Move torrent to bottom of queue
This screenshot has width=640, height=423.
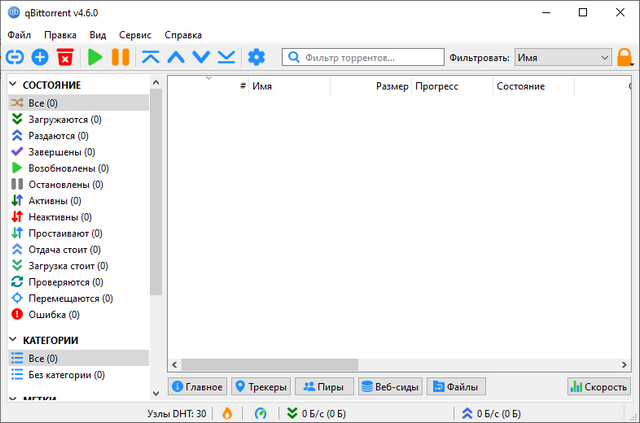point(227,58)
